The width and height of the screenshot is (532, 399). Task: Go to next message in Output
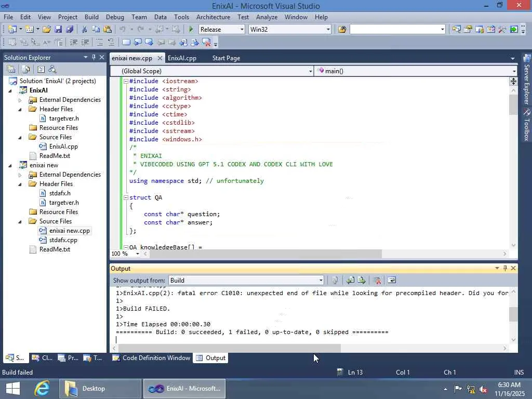tap(362, 281)
